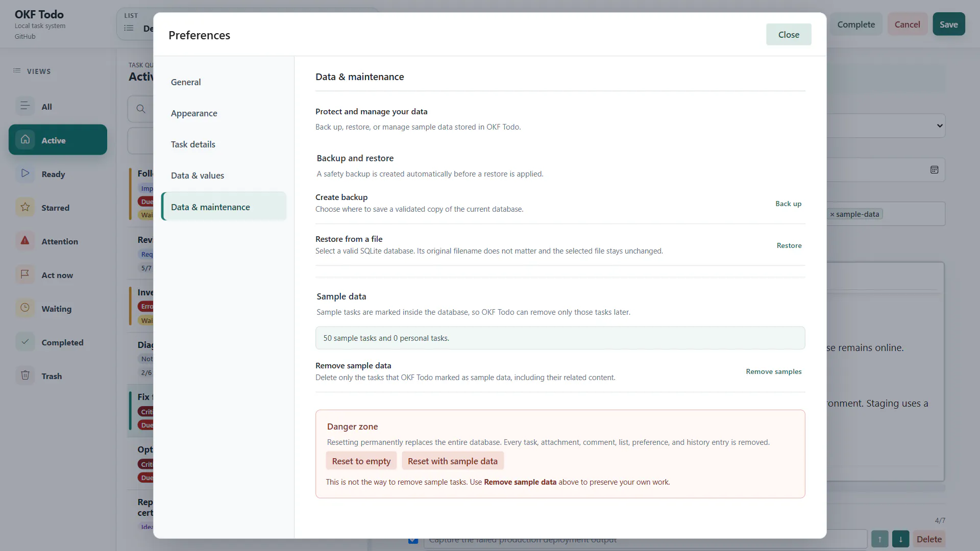The width and height of the screenshot is (980, 551).
Task: Delete the checklist item
Action: [929, 539]
